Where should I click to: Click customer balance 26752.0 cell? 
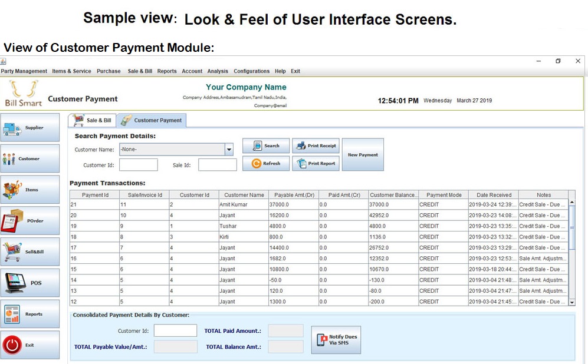pyautogui.click(x=394, y=247)
